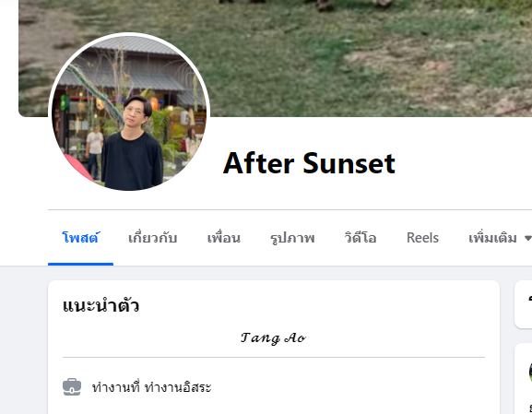Select the Tang Ao bio text
532x414 pixels.
pyautogui.click(x=274, y=338)
